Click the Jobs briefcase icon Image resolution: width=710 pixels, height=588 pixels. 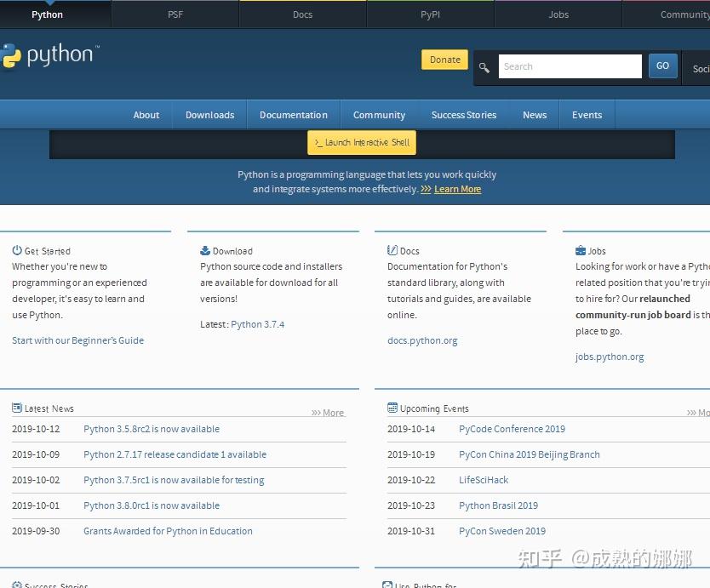point(580,250)
